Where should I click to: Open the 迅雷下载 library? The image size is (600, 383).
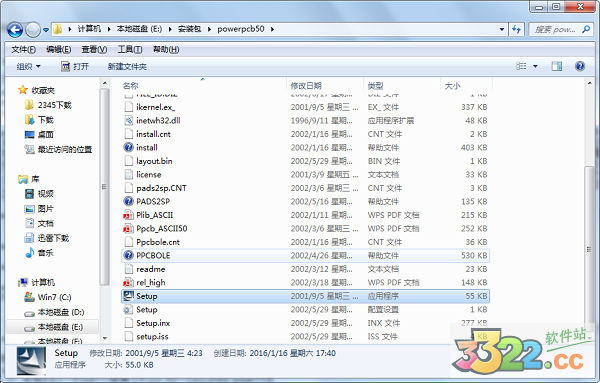pyautogui.click(x=47, y=238)
